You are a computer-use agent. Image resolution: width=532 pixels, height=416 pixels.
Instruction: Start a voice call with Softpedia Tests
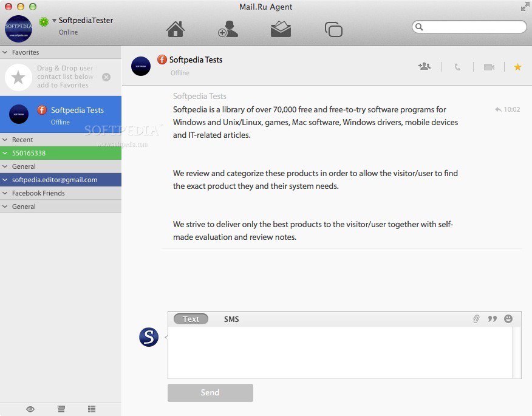pyautogui.click(x=457, y=67)
